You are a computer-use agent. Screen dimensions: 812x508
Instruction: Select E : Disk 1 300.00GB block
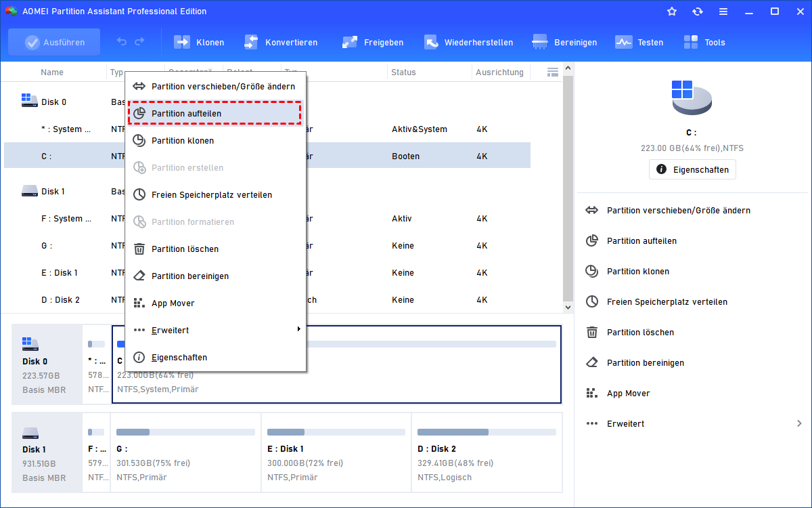[x=336, y=452]
